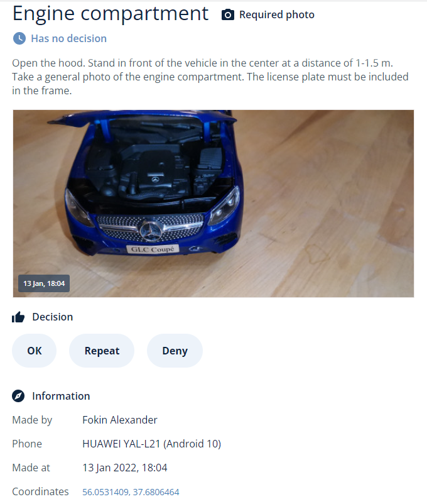Reject the photo with the Deny button
The width and height of the screenshot is (427, 504).
175,351
